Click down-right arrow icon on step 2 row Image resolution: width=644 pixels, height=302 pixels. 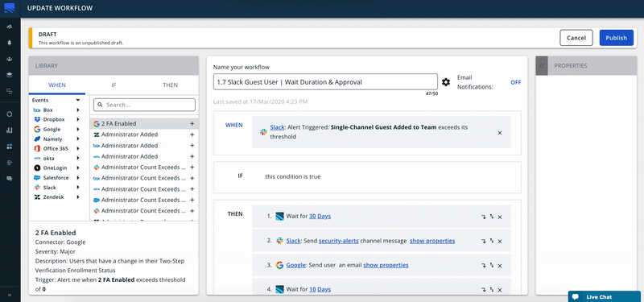[x=484, y=242]
